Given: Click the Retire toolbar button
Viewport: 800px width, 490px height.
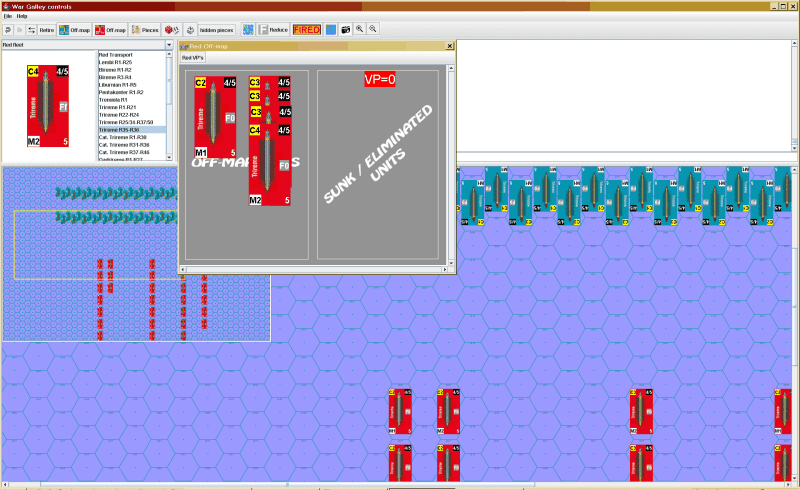Looking at the screenshot, I should tap(46, 30).
